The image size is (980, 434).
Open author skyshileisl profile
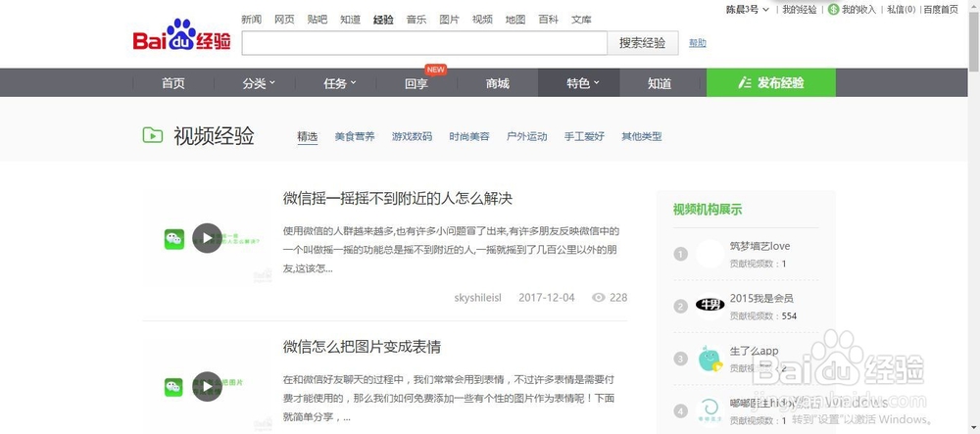[x=478, y=298]
